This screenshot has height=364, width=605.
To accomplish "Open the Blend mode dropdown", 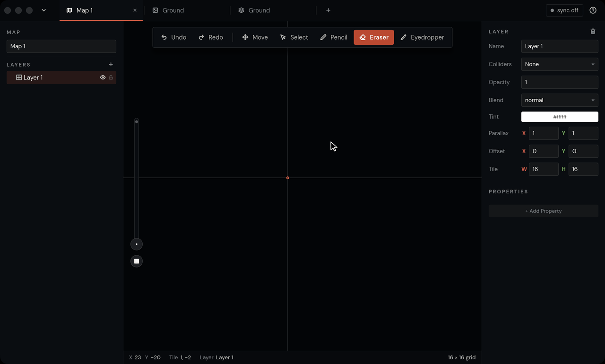I will [560, 100].
